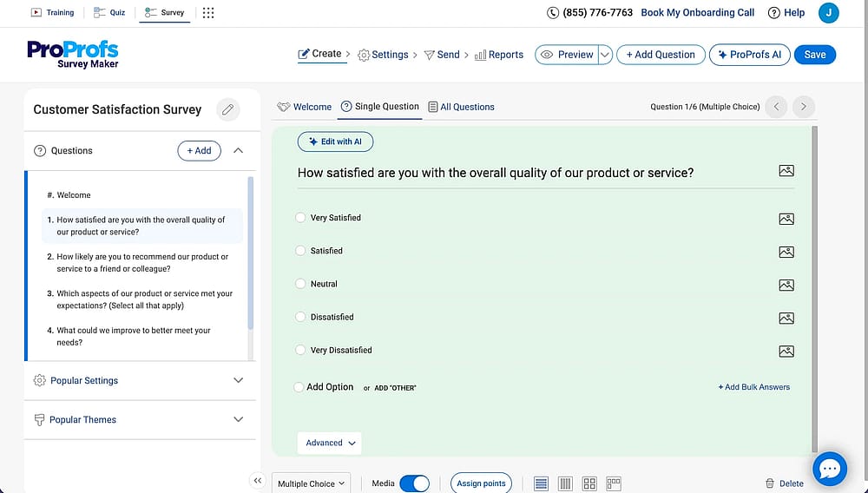Click the ADD "OTHER" link
868x493 pixels.
[x=395, y=388]
